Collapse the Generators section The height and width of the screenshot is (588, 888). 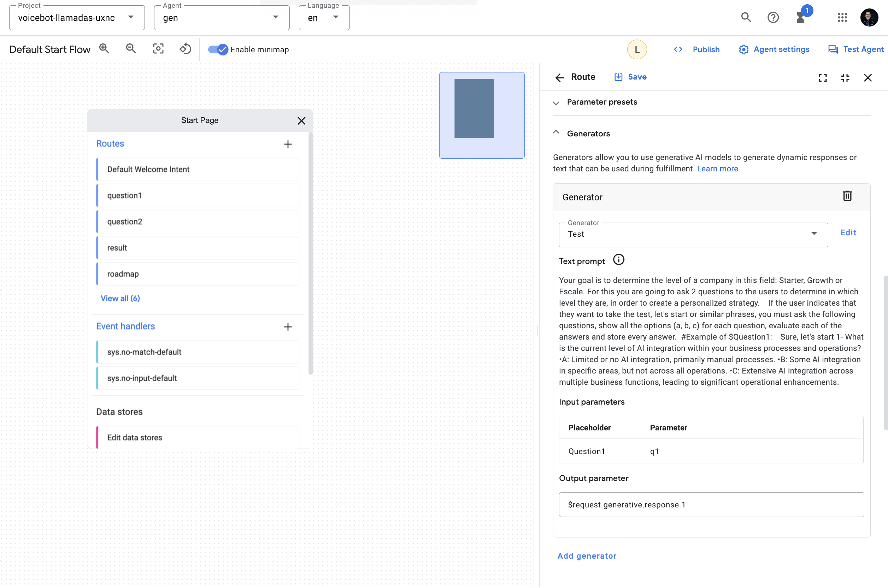tap(556, 133)
